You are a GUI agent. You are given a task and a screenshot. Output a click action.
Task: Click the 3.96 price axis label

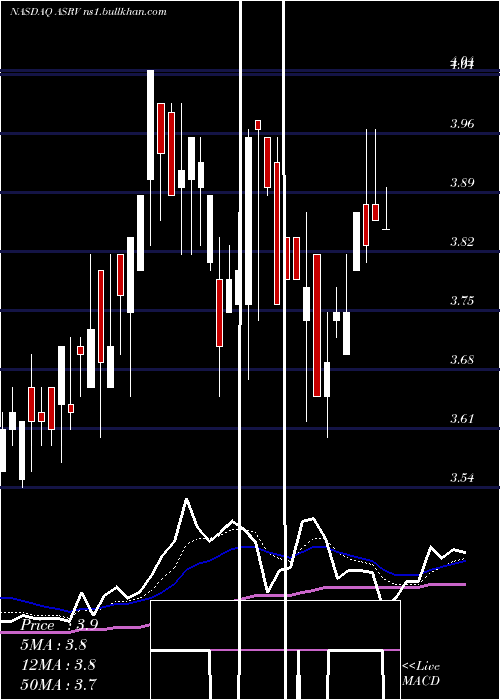tap(462, 124)
